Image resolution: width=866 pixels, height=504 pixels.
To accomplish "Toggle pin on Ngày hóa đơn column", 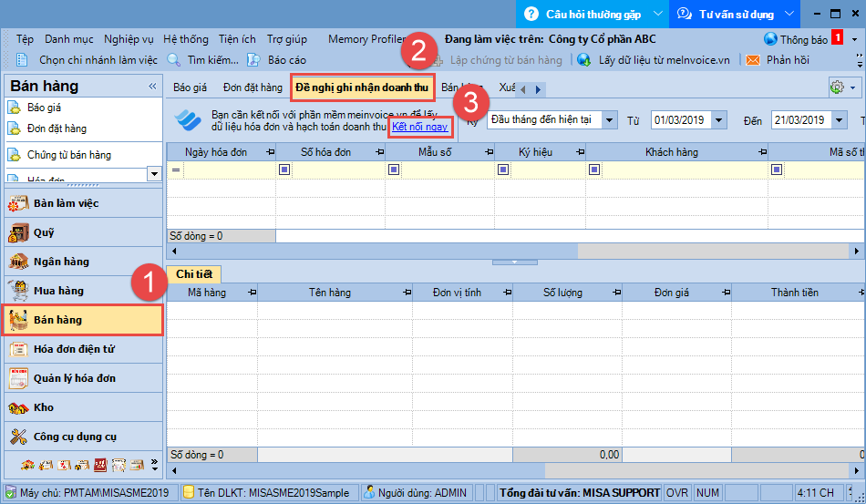I will [270, 152].
